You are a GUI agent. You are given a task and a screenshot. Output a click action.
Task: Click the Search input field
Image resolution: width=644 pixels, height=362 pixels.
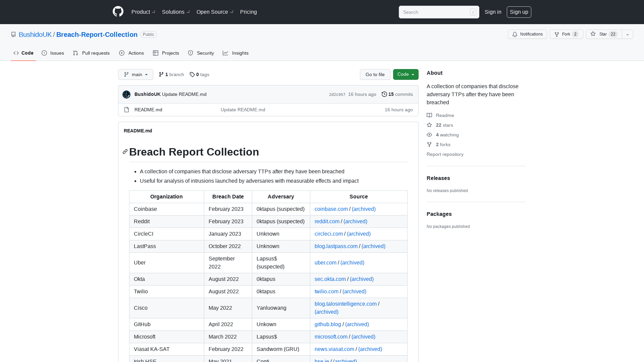click(x=439, y=12)
